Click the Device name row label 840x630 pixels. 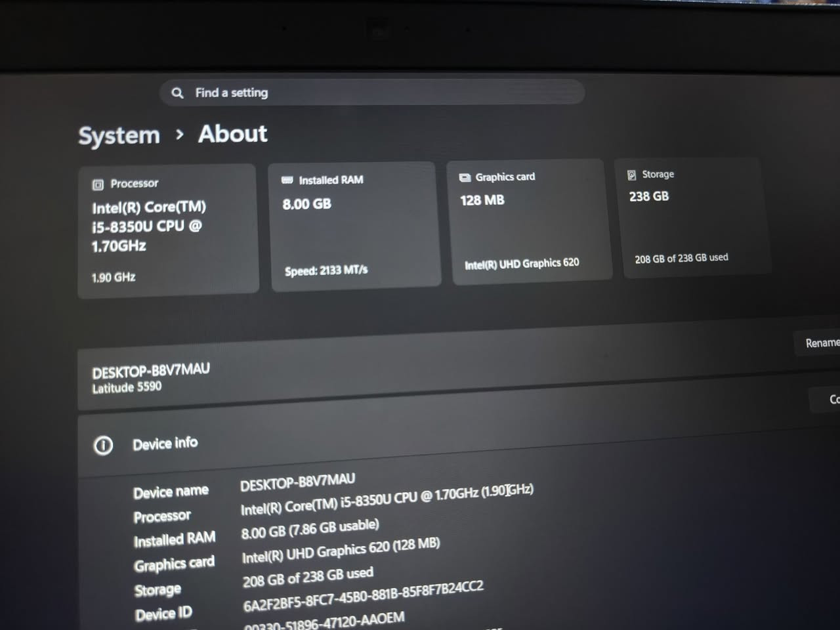[171, 492]
